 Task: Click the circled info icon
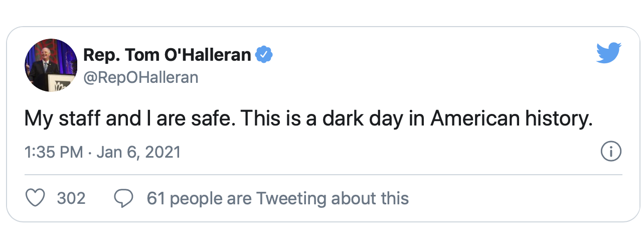tap(611, 152)
